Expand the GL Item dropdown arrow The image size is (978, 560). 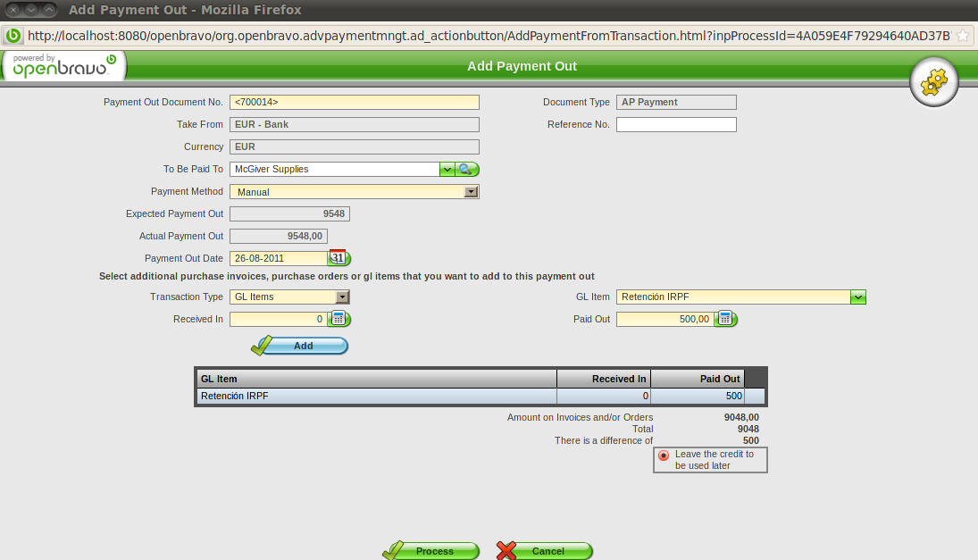[x=858, y=297]
